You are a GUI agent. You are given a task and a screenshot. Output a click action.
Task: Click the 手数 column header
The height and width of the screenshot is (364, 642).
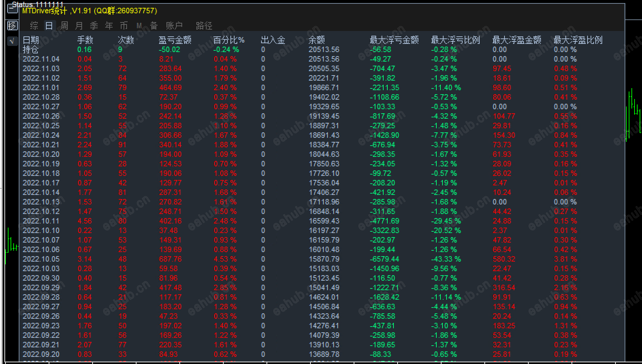click(85, 40)
